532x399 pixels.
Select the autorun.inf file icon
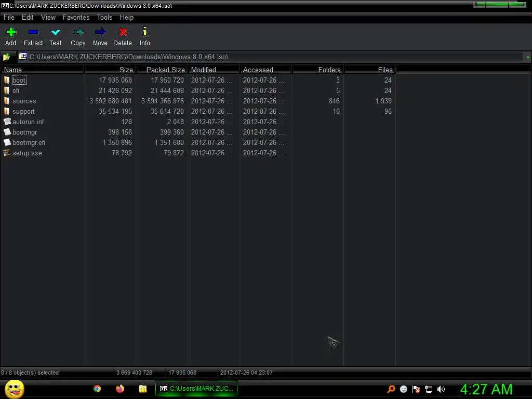[7, 122]
